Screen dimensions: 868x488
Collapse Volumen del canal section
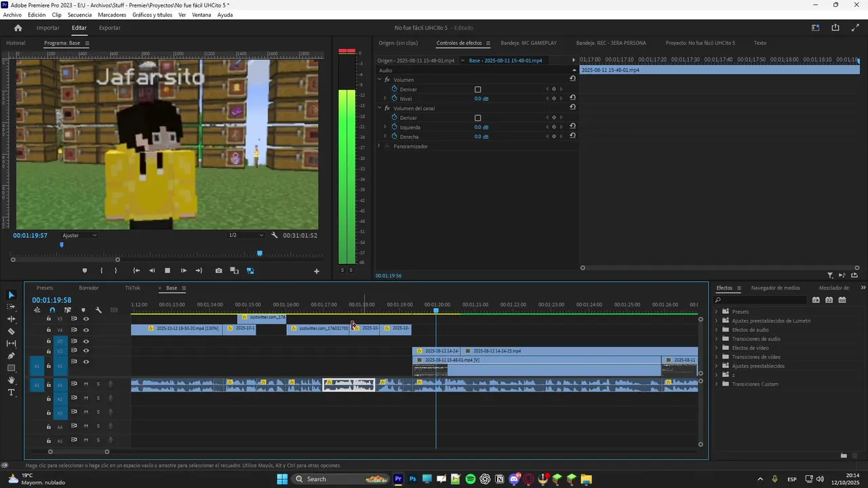coord(379,108)
